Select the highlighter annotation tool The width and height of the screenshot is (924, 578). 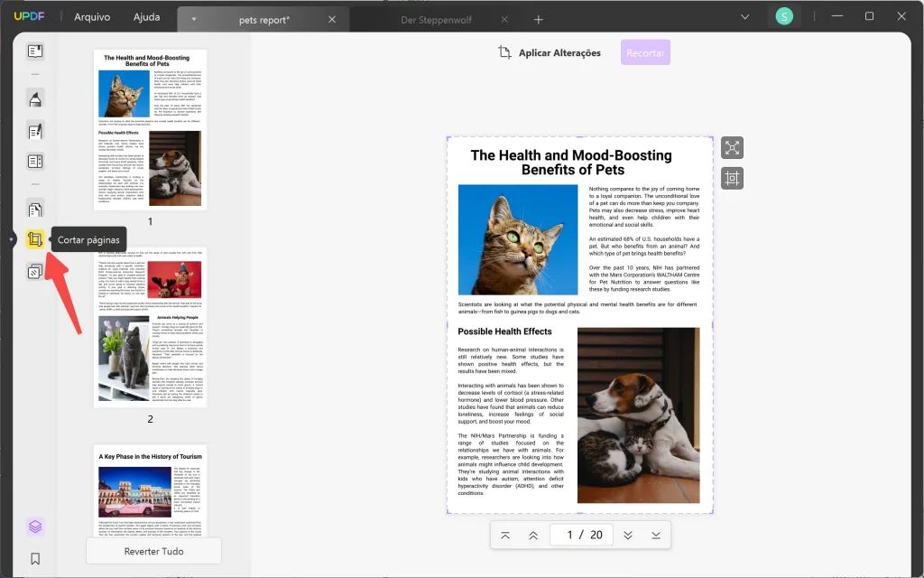point(34,100)
